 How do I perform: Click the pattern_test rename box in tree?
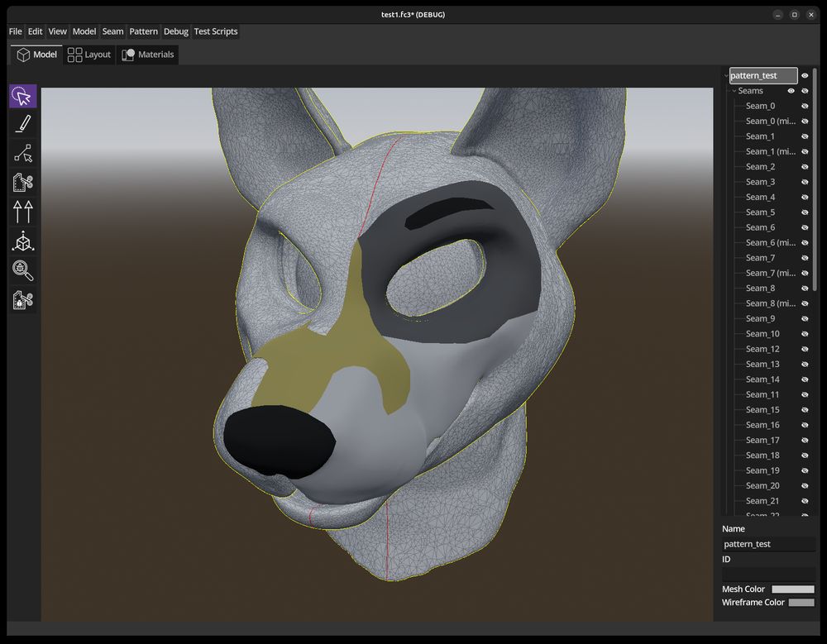coord(763,75)
